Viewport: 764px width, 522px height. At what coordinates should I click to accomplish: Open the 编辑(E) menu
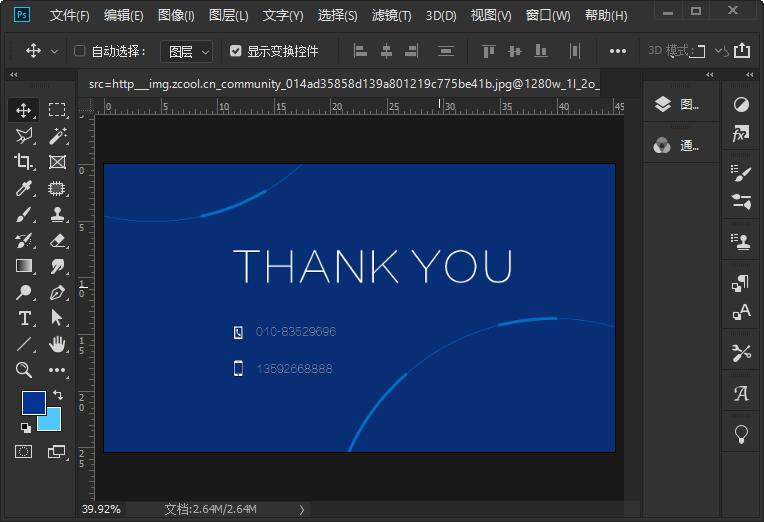pos(124,16)
